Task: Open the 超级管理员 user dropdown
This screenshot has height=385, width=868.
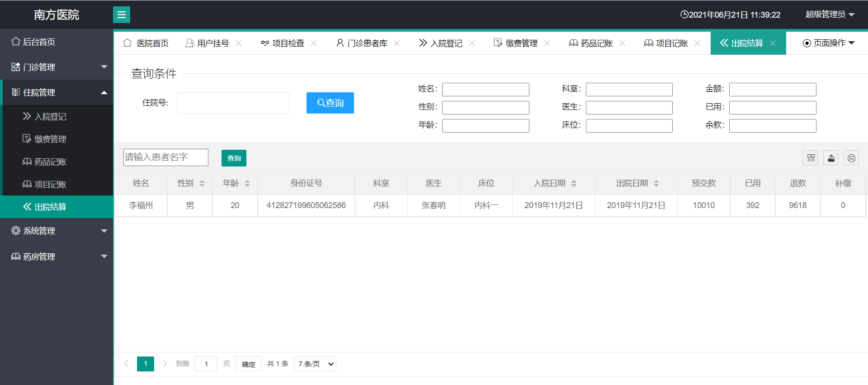Action: pyautogui.click(x=830, y=14)
